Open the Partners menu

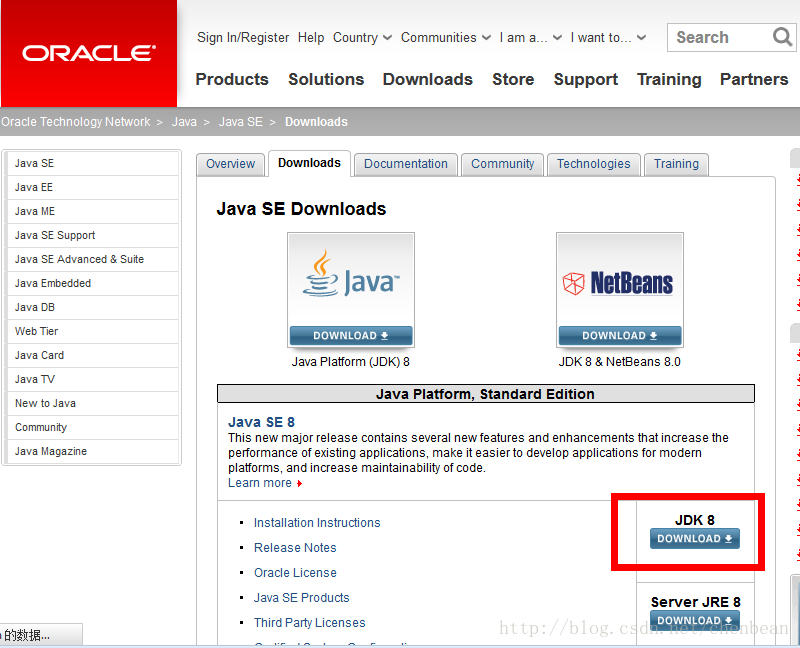(754, 80)
